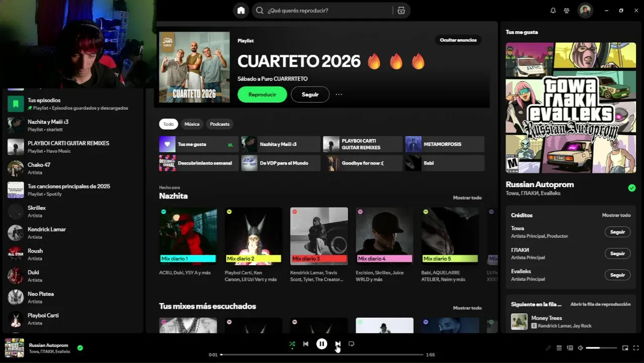The image size is (644, 363).
Task: Adjust the volume slider
Action: point(601,348)
